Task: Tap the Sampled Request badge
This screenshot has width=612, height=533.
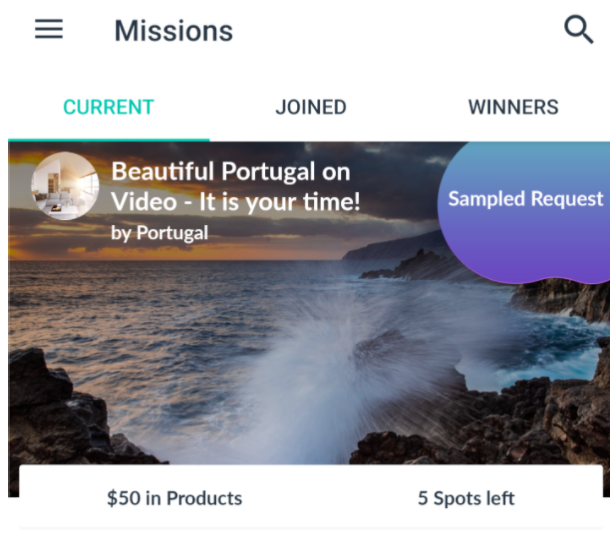Action: pyautogui.click(x=525, y=199)
